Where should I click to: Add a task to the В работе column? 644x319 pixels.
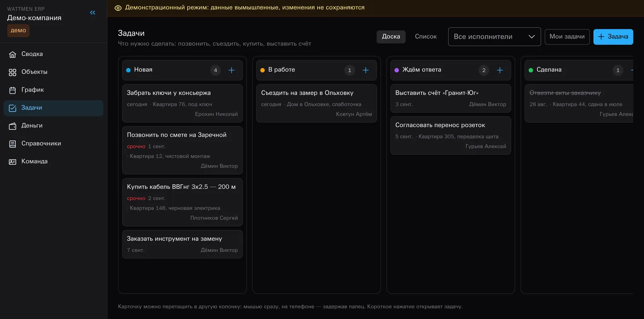tap(365, 70)
